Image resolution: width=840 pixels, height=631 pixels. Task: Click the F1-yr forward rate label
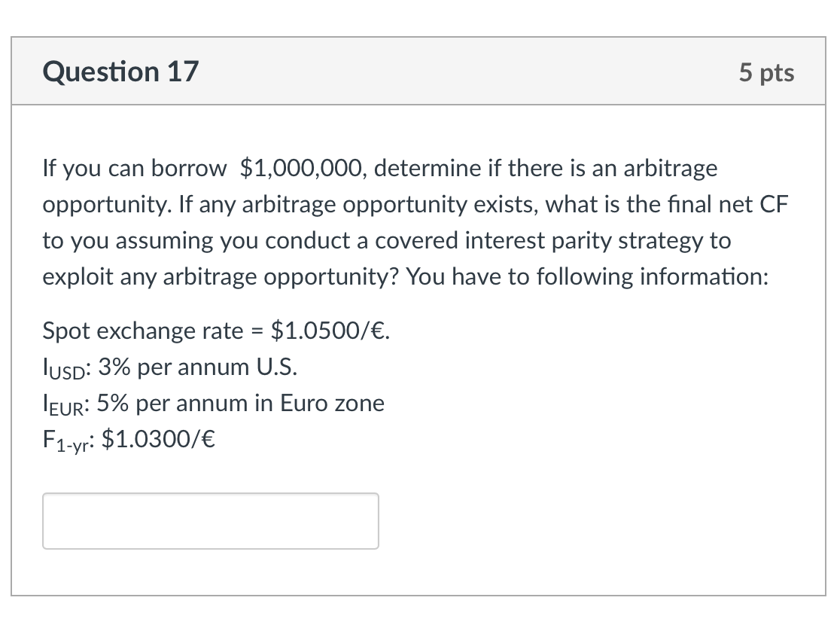pyautogui.click(x=67, y=440)
